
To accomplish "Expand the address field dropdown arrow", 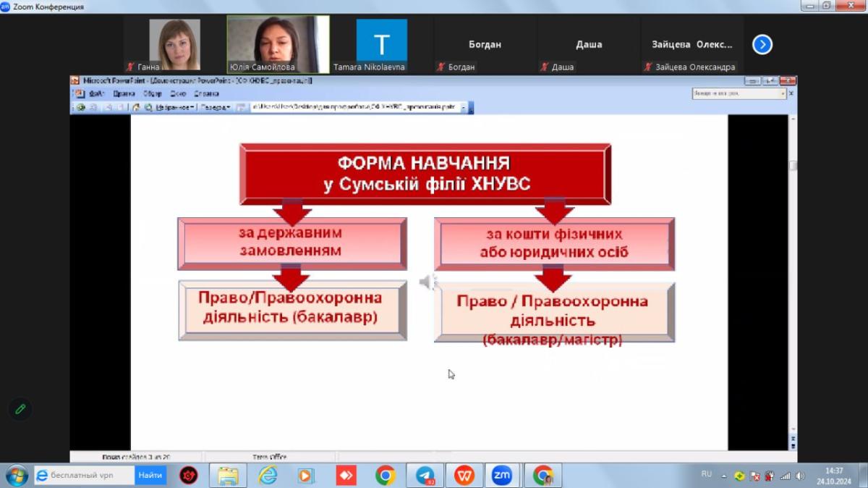I will [465, 107].
